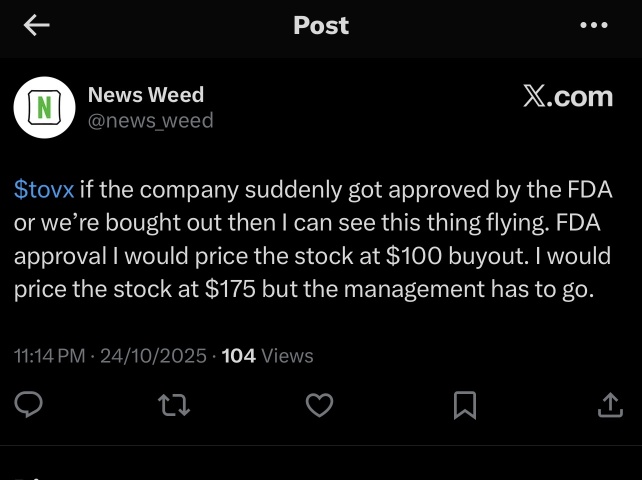The image size is (642, 480).
Task: Bookmark the News Weed post
Action: tap(464, 405)
